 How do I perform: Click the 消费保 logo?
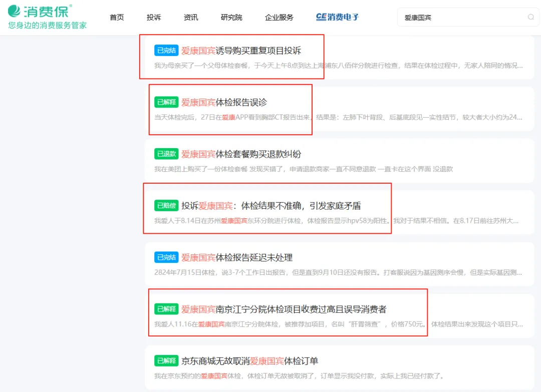tap(40, 11)
